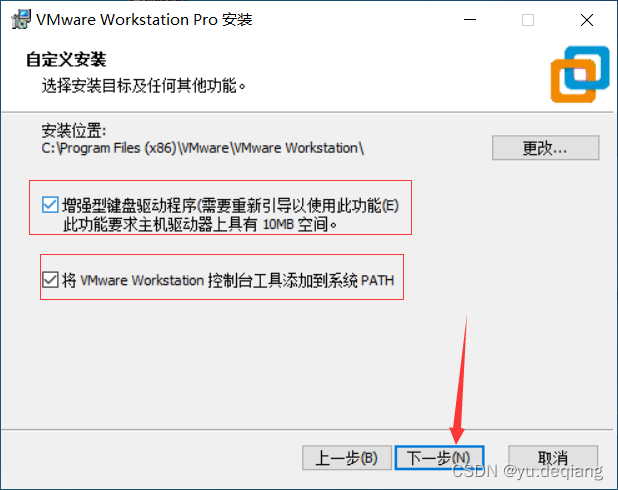Uncheck the add console tools to PATH checkbox
Image resolution: width=618 pixels, height=490 pixels.
50,280
